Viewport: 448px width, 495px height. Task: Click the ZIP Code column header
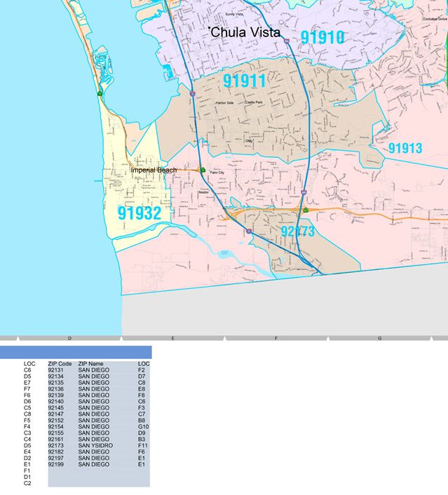coord(60,364)
